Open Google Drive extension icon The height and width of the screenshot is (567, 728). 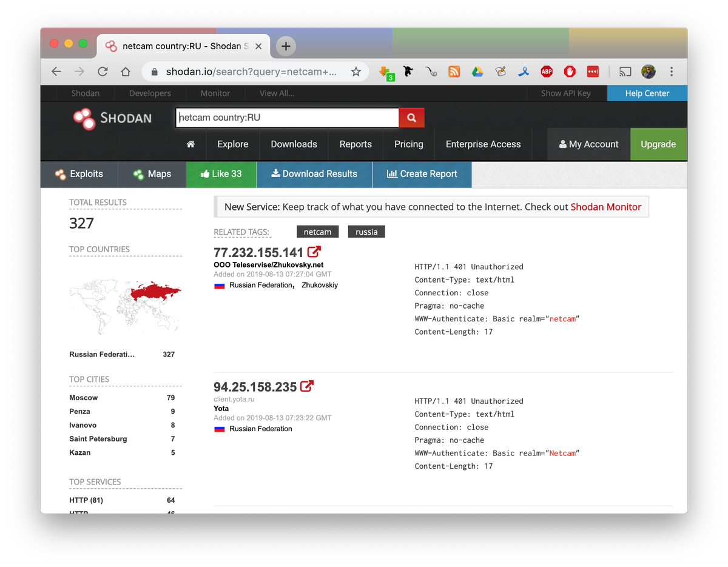[477, 72]
